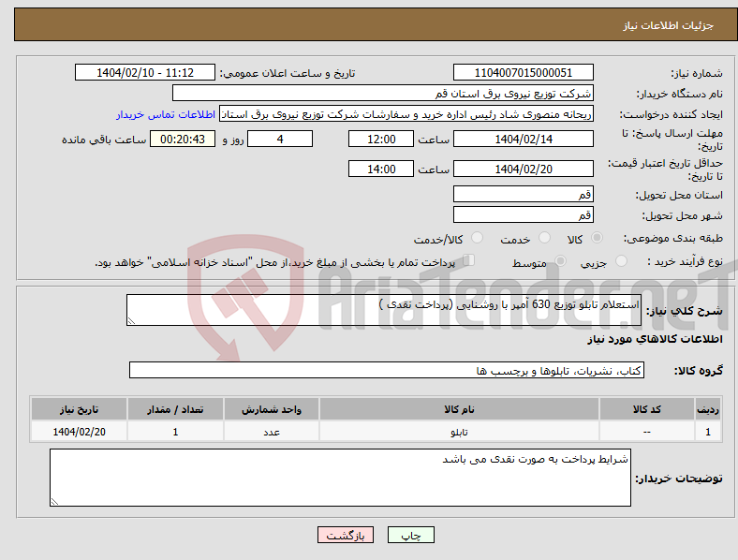Click the validity hour field 14:00

coord(381,169)
